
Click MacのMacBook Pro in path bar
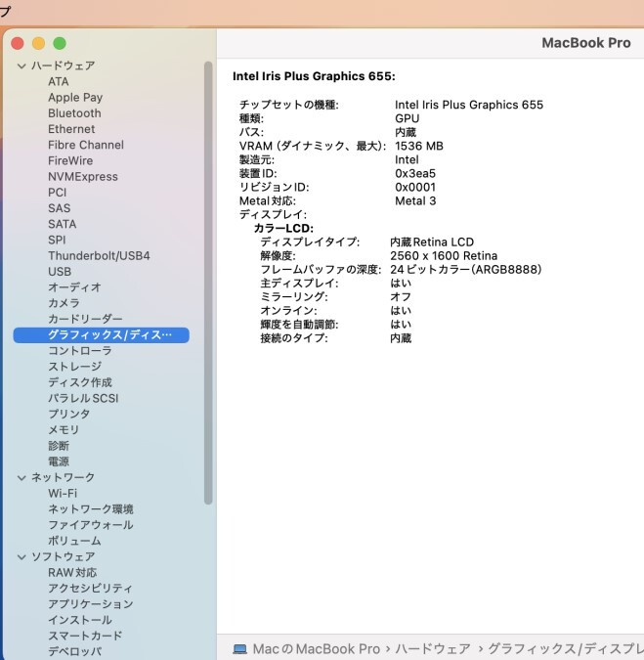click(x=317, y=649)
